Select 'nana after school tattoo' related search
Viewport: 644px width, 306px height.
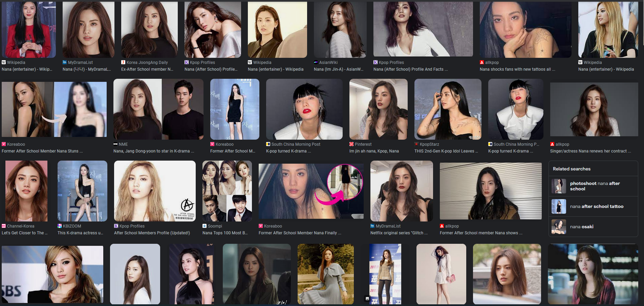point(596,206)
